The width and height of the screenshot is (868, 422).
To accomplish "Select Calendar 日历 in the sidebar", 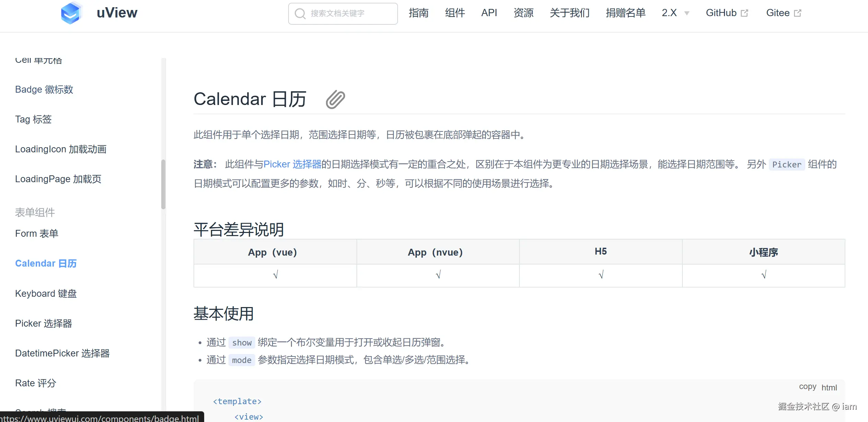I will point(46,263).
